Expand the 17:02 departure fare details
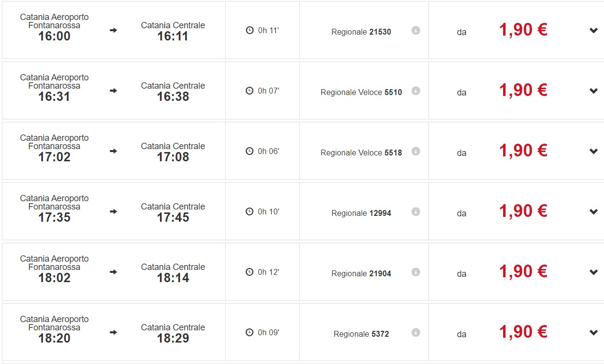This screenshot has width=604, height=364. [593, 151]
